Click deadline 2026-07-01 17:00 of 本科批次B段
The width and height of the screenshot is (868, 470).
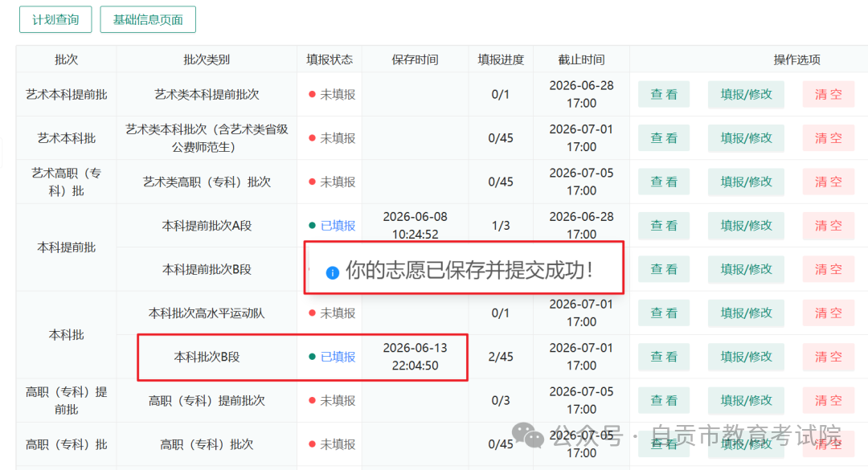pos(581,357)
